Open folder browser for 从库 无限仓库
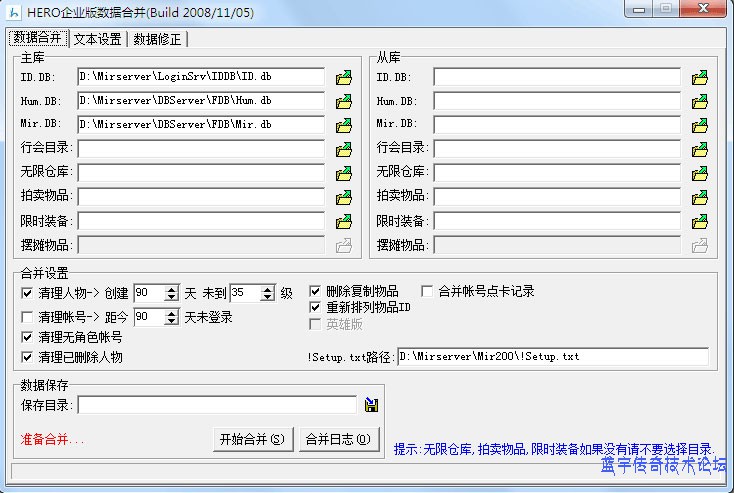734x493 pixels. 700,173
